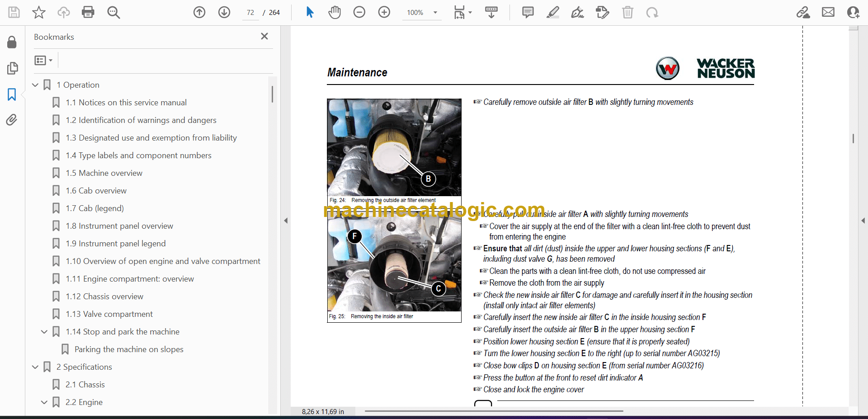Collapse the 1 Operation bookmark section

[35, 85]
